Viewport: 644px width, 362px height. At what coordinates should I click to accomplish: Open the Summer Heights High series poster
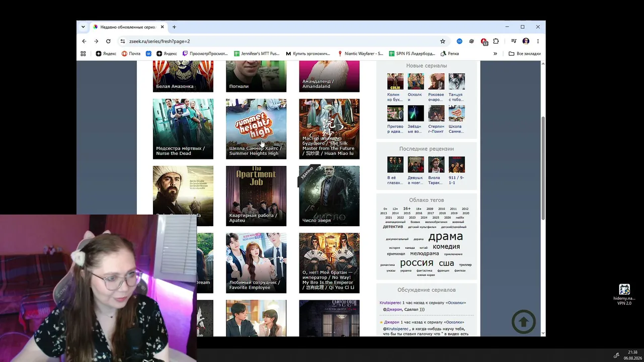click(256, 129)
